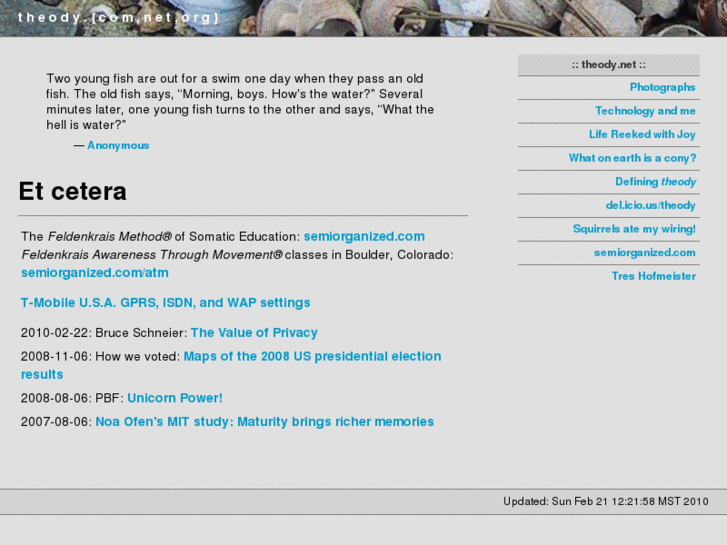
Task: Click semiorganized.com in the sidebar
Action: (644, 252)
